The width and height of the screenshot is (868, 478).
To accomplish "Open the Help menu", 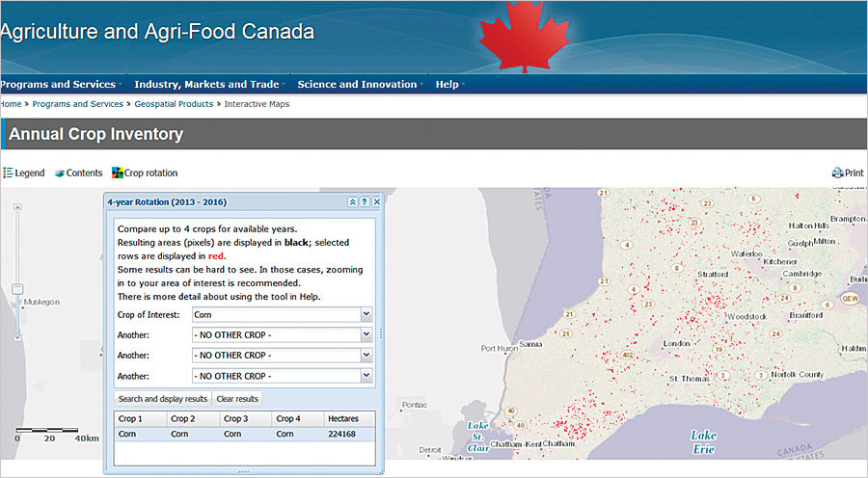I will (x=449, y=85).
